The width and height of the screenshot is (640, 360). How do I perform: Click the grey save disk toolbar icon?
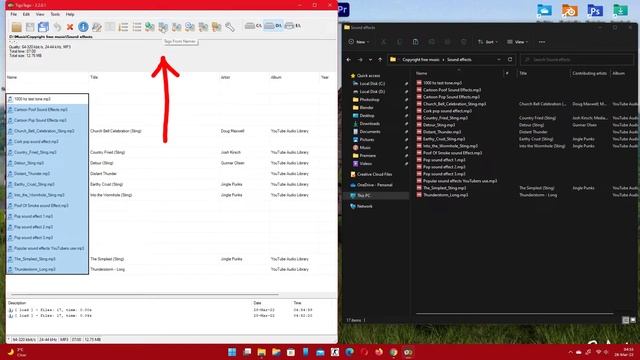30,27
